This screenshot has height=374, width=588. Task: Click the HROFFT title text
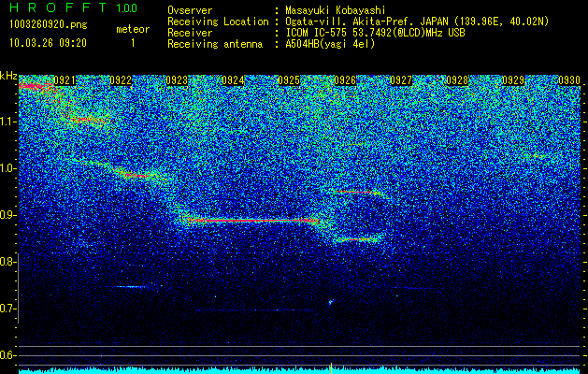coord(58,7)
